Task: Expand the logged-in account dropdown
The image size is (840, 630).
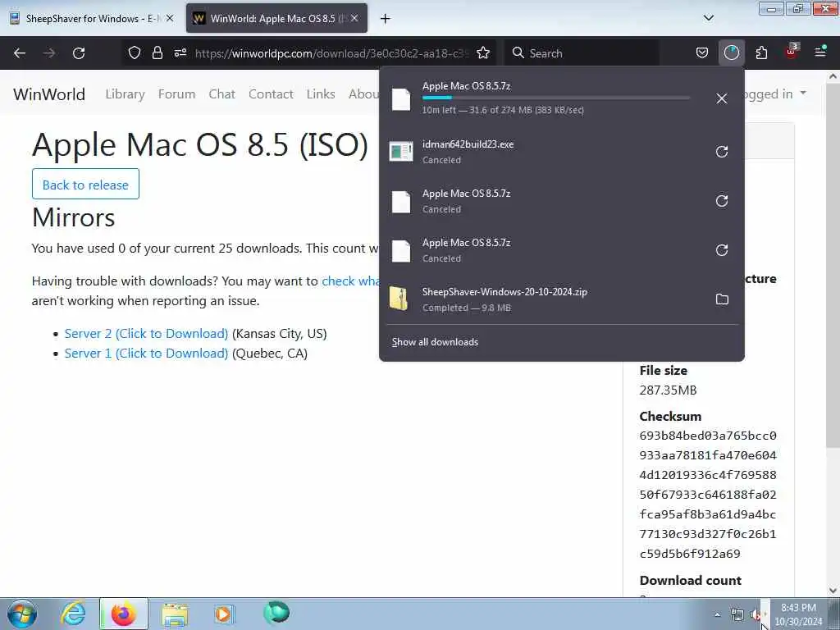Action: [x=804, y=93]
